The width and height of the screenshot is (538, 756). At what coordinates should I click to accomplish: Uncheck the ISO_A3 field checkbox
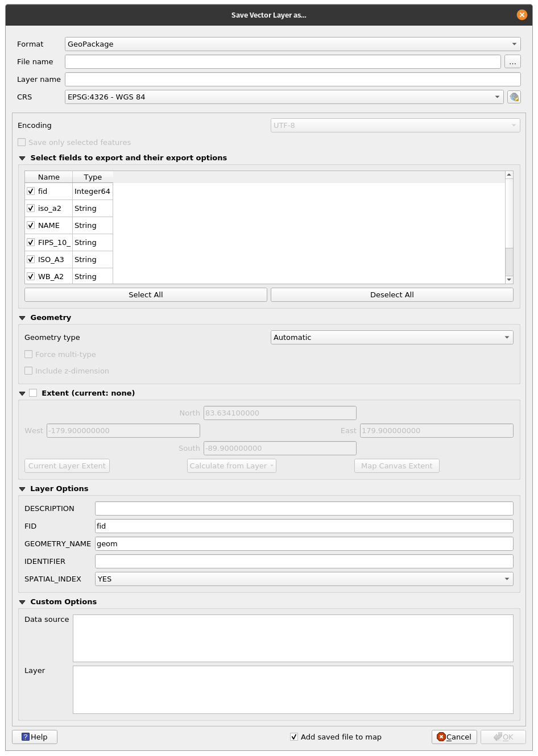point(31,259)
